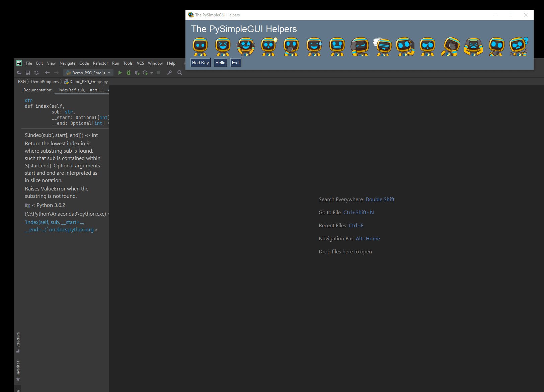544x392 pixels.
Task: Click the sweat-drop smiling robot emoji
Action: 314,47
